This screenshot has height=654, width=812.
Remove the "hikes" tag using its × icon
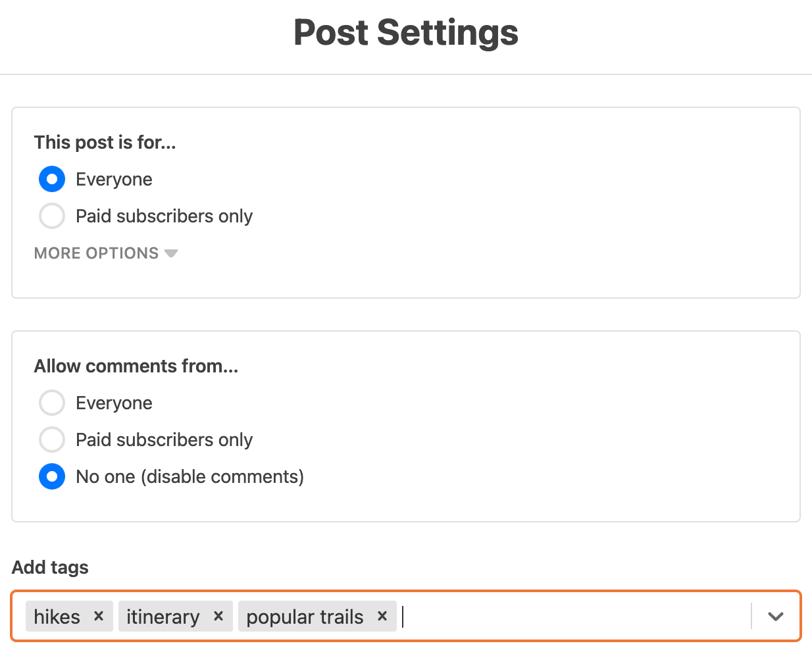[x=98, y=616]
